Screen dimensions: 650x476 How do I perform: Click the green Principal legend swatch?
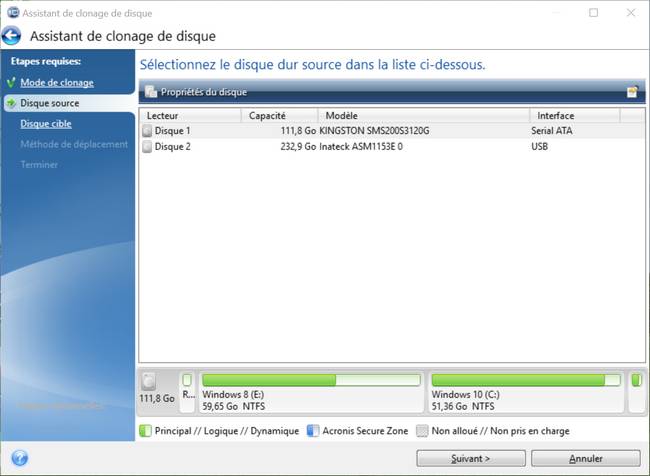click(x=145, y=431)
